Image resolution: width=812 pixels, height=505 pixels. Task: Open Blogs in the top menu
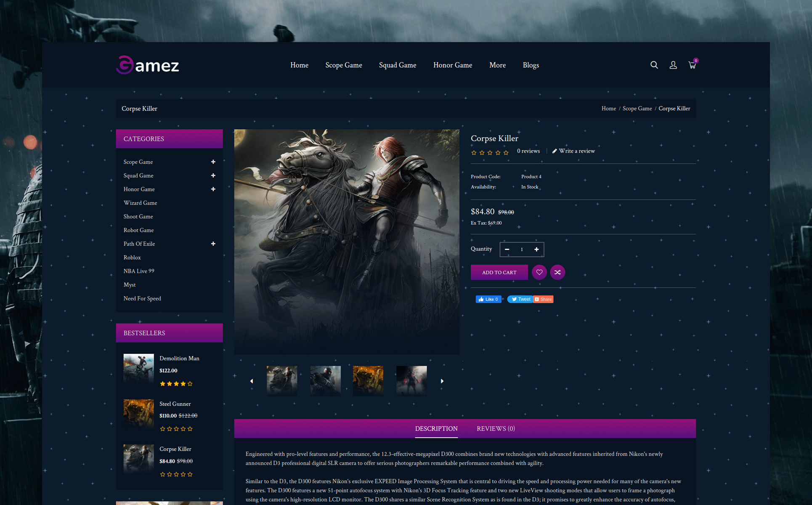pyautogui.click(x=531, y=65)
